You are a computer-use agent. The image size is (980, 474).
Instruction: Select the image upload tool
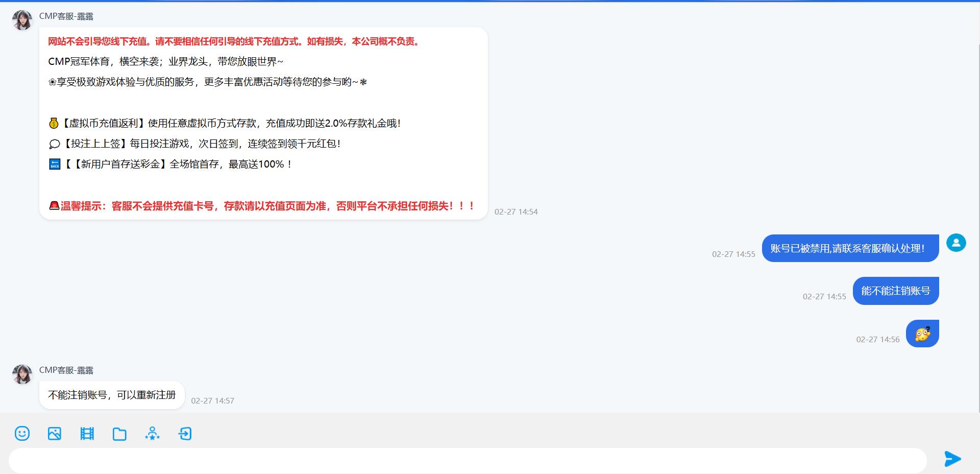[x=54, y=434]
